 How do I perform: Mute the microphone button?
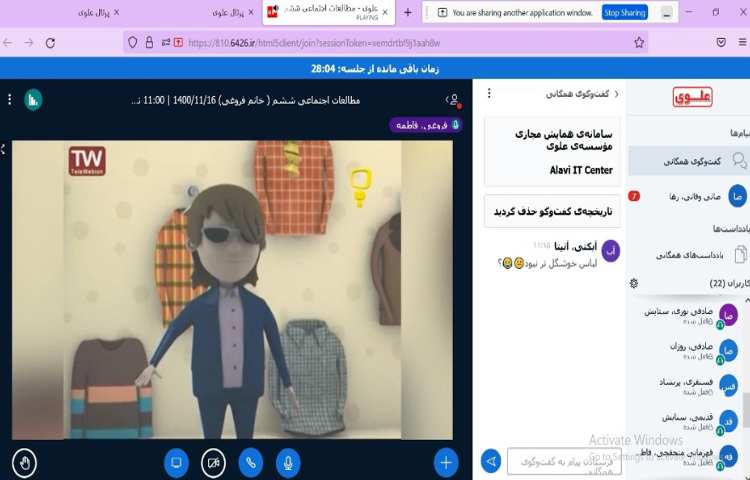(x=288, y=462)
